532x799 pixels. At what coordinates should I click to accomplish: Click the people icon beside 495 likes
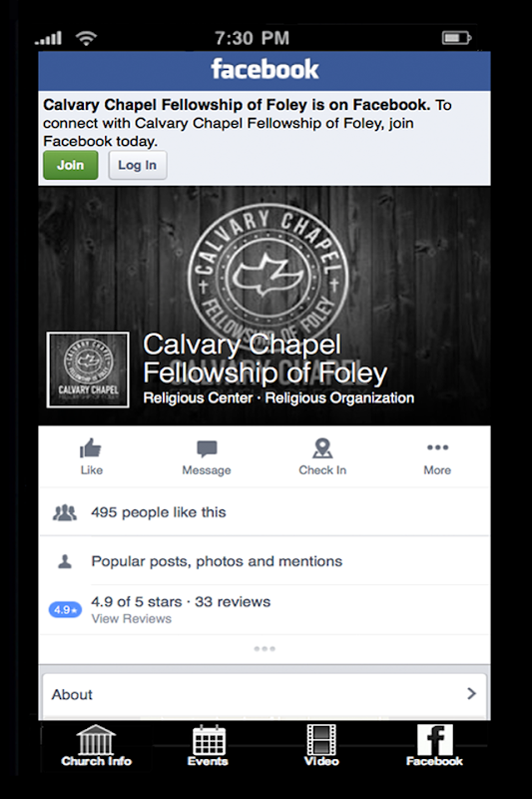(65, 512)
